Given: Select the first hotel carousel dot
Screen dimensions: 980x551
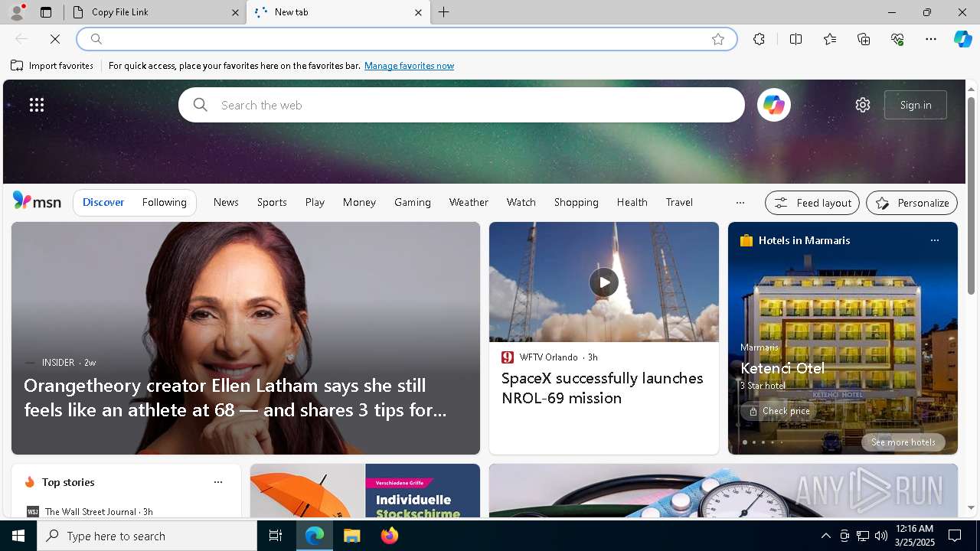Looking at the screenshot, I should pyautogui.click(x=744, y=442).
